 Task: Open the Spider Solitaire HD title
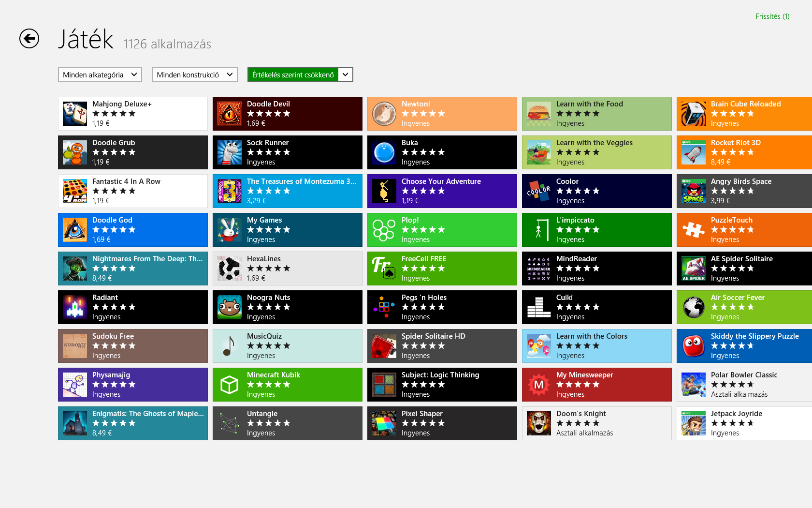[434, 336]
